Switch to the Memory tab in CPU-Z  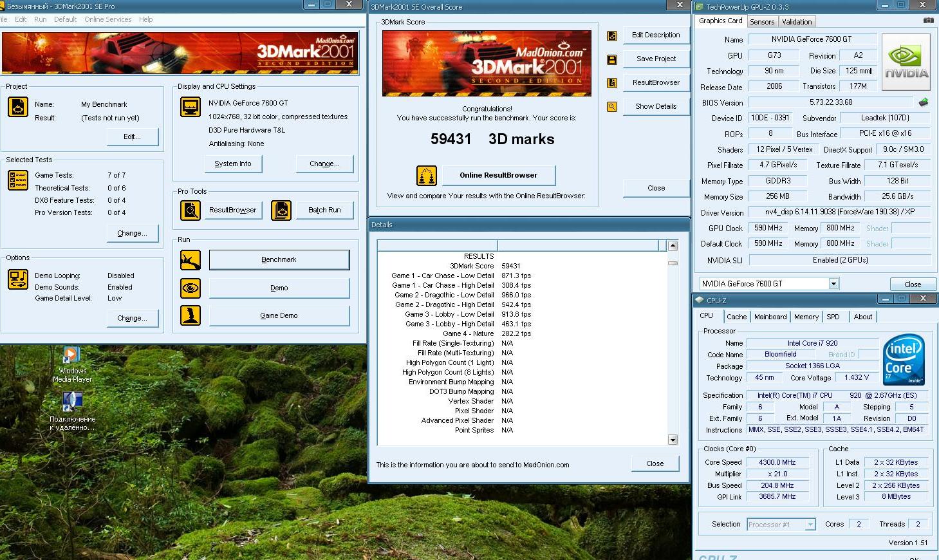806,317
